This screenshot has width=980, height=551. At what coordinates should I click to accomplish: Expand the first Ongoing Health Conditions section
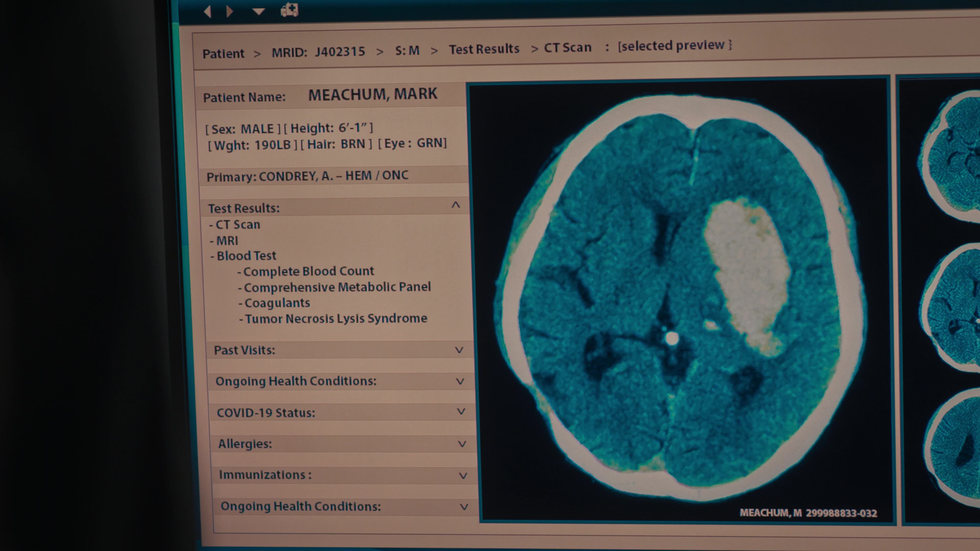460,381
